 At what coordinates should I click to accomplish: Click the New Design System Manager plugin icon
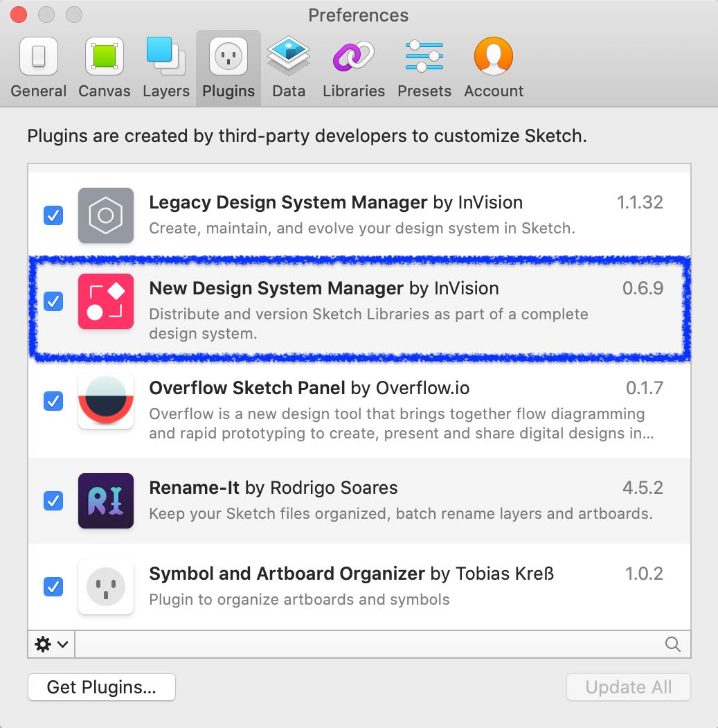(106, 301)
